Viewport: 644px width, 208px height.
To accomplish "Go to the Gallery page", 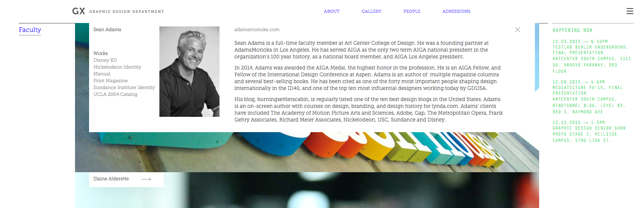I will 371,12.
